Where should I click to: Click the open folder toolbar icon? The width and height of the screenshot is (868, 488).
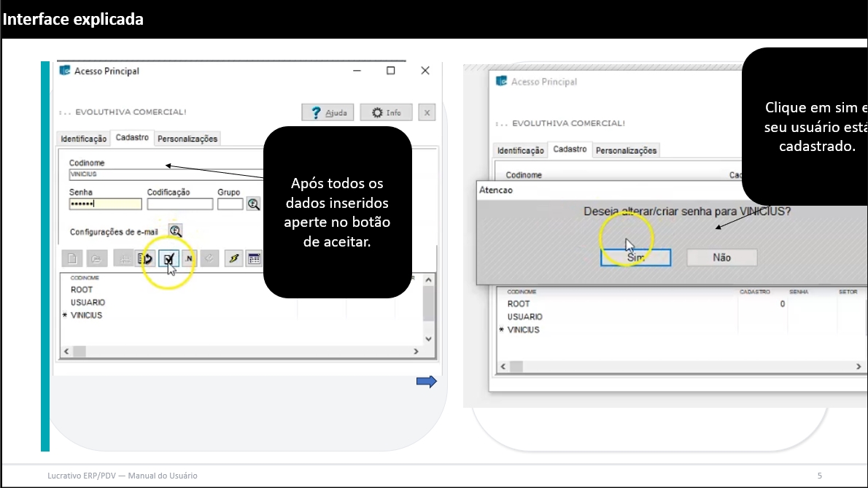pyautogui.click(x=96, y=259)
